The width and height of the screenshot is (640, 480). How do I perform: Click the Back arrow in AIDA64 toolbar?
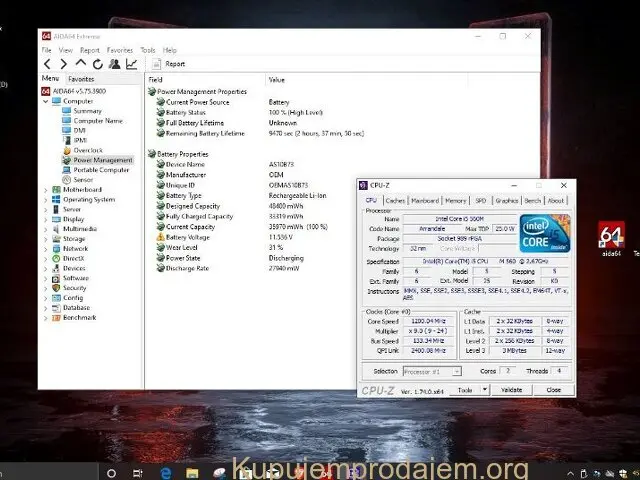pos(47,64)
